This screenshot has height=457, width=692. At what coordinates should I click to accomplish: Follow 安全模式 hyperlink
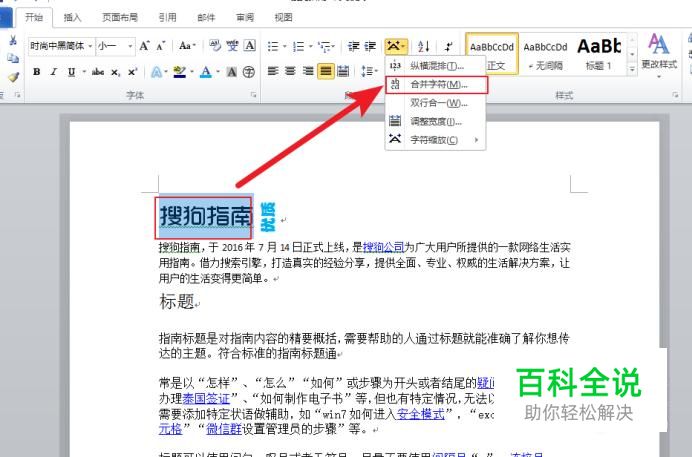tap(421, 414)
